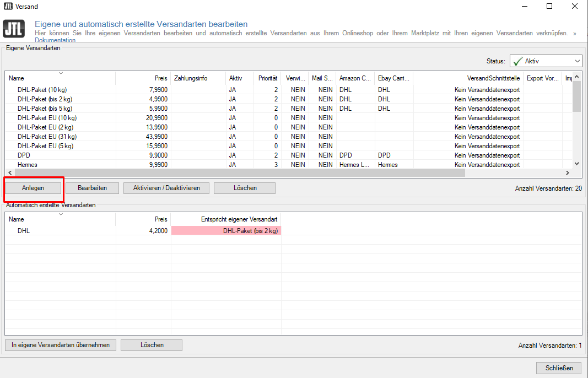This screenshot has width=588, height=378.
Task: Click Preis header in lower table
Action: click(x=143, y=219)
